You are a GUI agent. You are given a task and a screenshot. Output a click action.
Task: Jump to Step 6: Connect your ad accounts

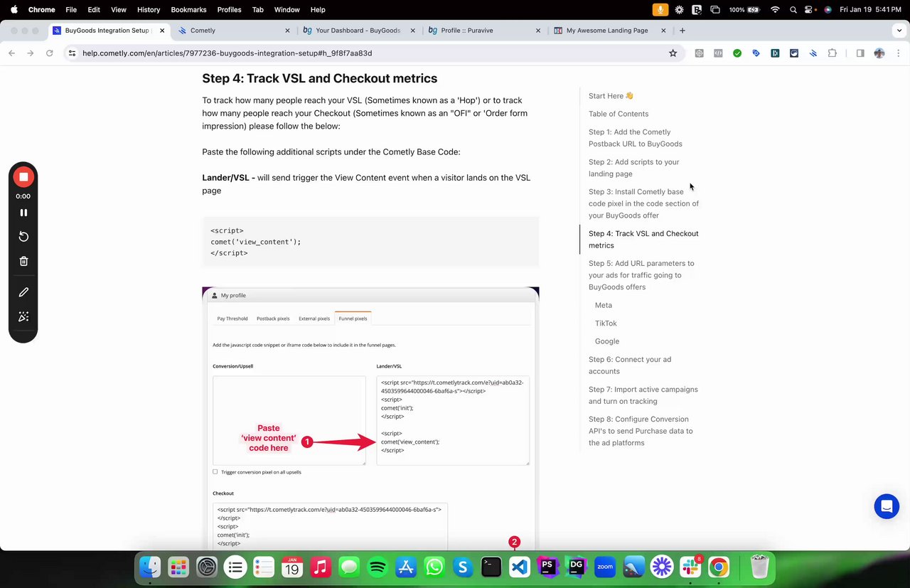coord(630,365)
